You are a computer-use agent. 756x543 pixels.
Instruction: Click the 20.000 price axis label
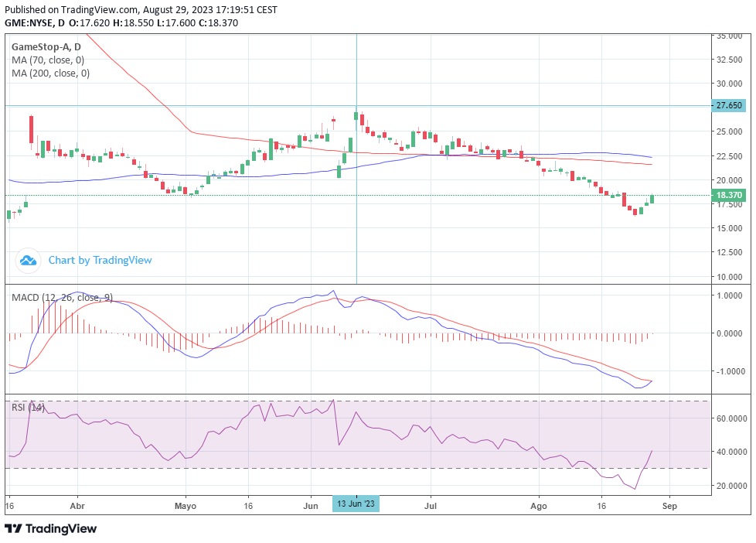(x=729, y=180)
